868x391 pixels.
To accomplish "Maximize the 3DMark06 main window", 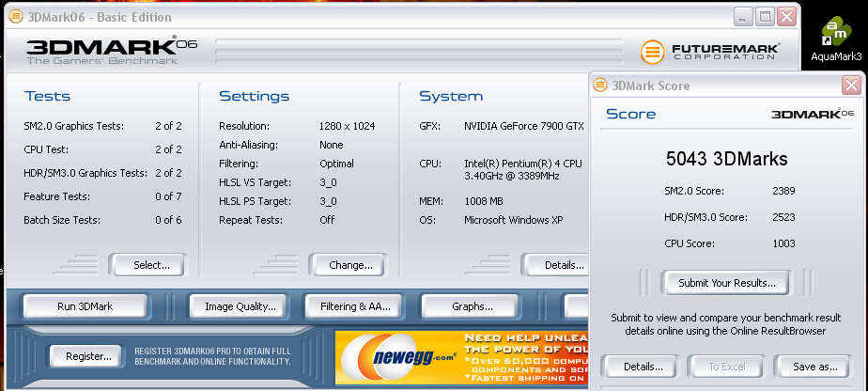I will [765, 17].
